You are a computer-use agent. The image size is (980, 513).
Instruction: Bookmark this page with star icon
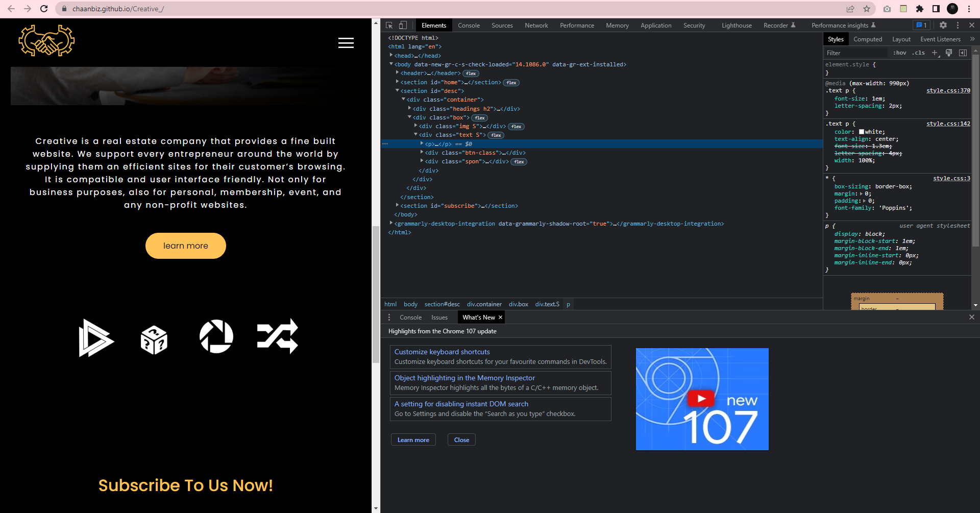coord(867,9)
